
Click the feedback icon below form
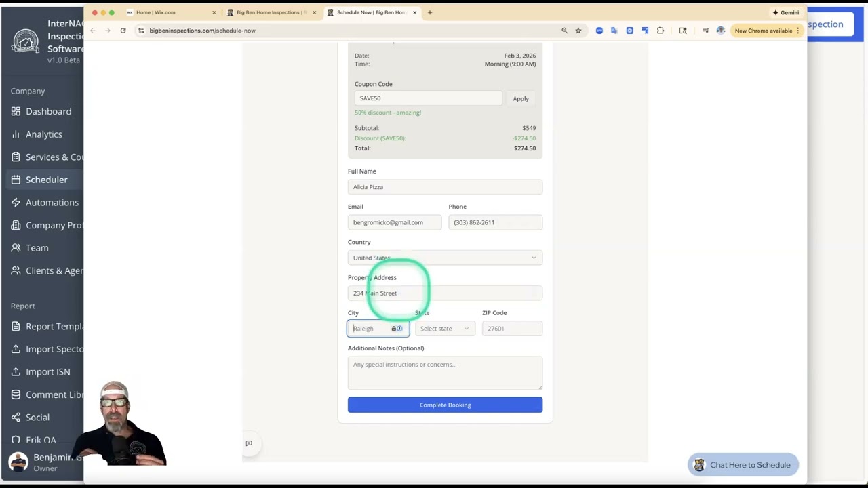click(249, 443)
